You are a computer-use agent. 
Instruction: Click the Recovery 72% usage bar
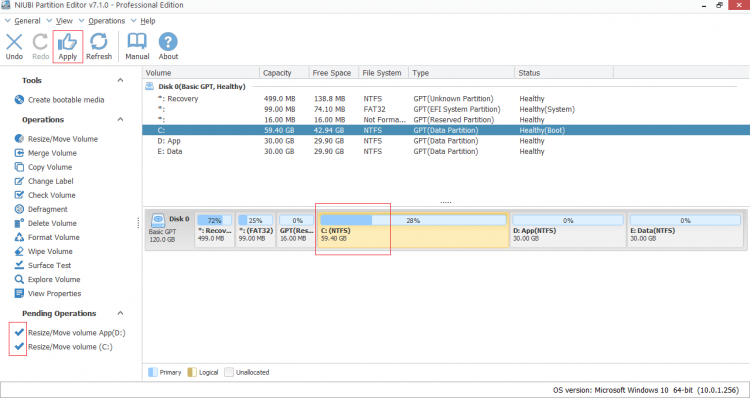(214, 221)
